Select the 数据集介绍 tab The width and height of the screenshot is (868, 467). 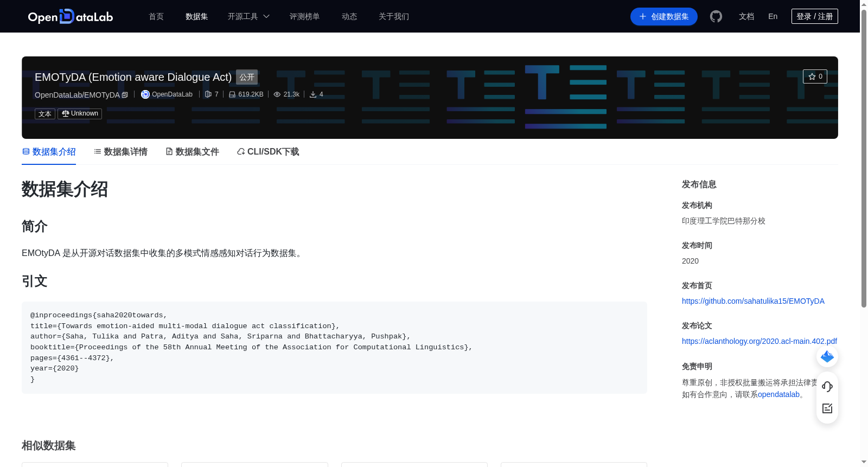click(49, 152)
